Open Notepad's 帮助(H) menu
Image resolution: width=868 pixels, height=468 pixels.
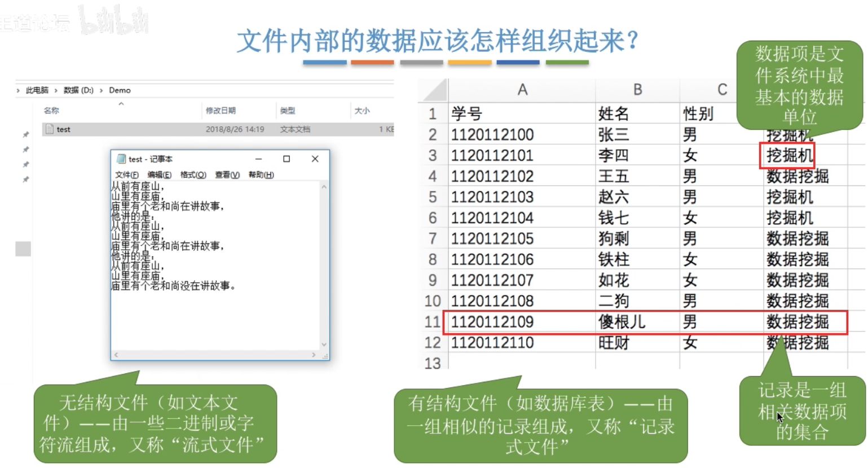tap(261, 175)
